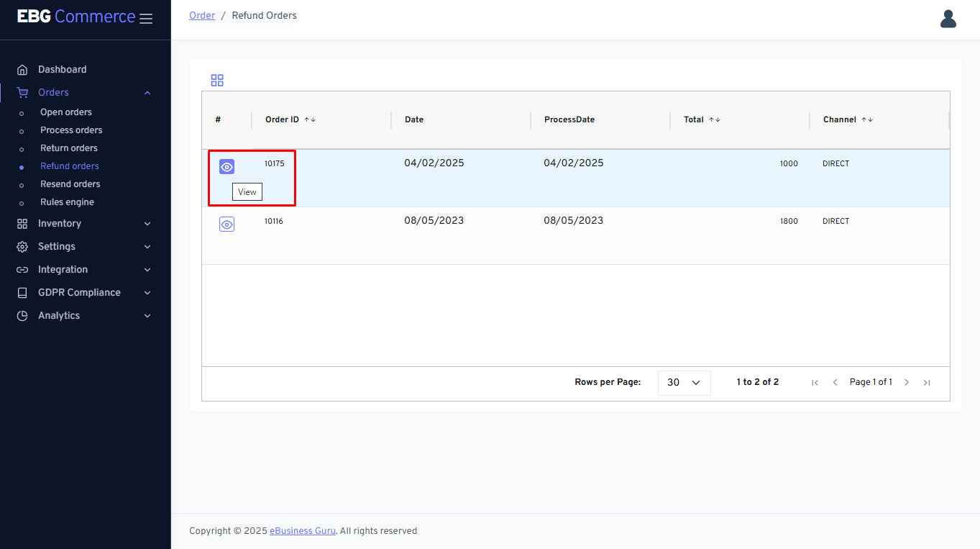Open Return orders in the sidebar
This screenshot has width=980, height=549.
click(69, 148)
